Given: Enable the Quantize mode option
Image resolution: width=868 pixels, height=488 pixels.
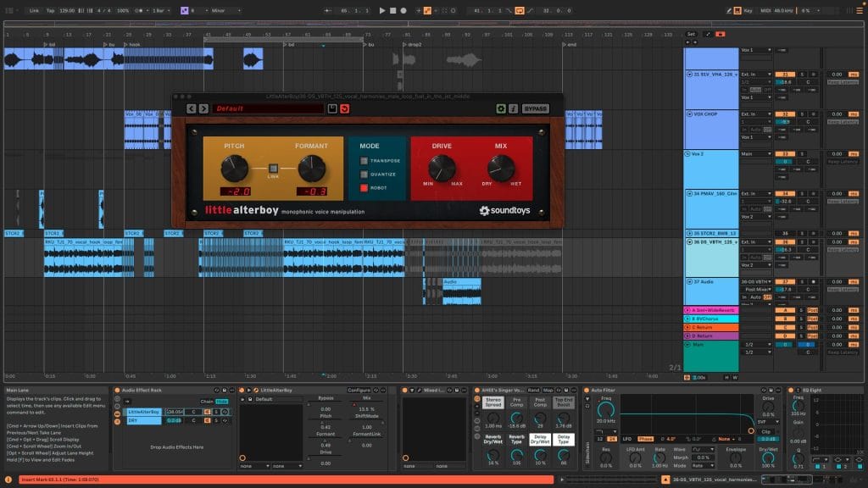Looking at the screenshot, I should pos(364,174).
